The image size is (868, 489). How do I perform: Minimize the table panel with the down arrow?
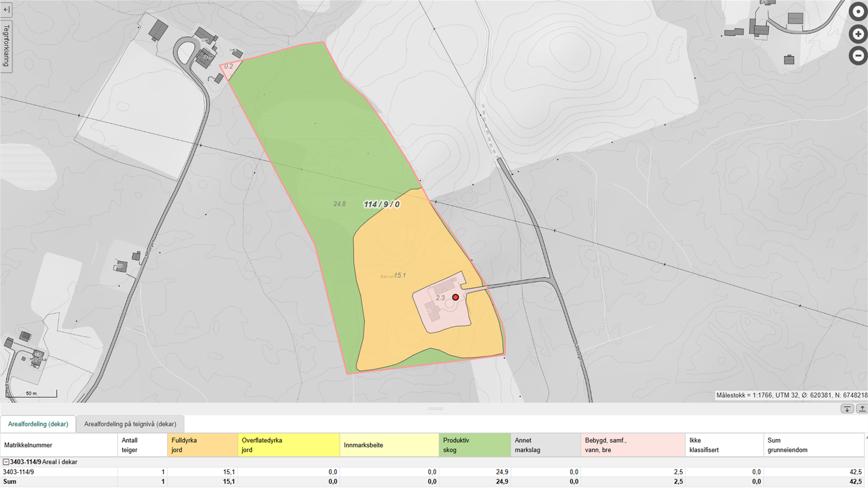[847, 409]
